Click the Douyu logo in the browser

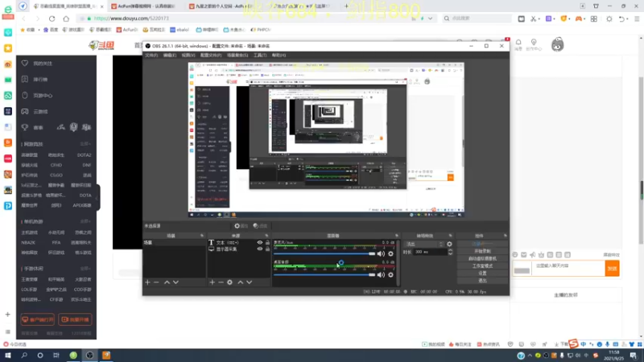101,45
